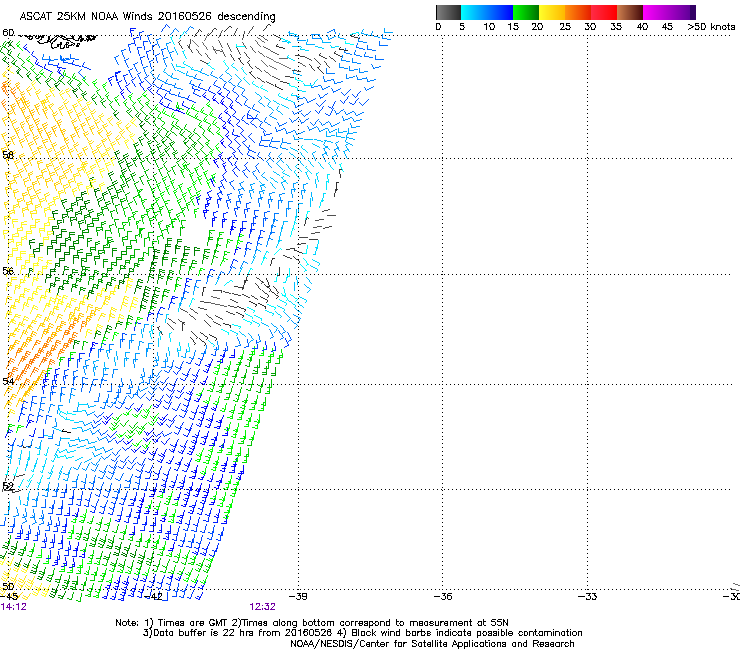Click the '>50 knots' legend label
This screenshot has width=740, height=650.
pos(711,27)
